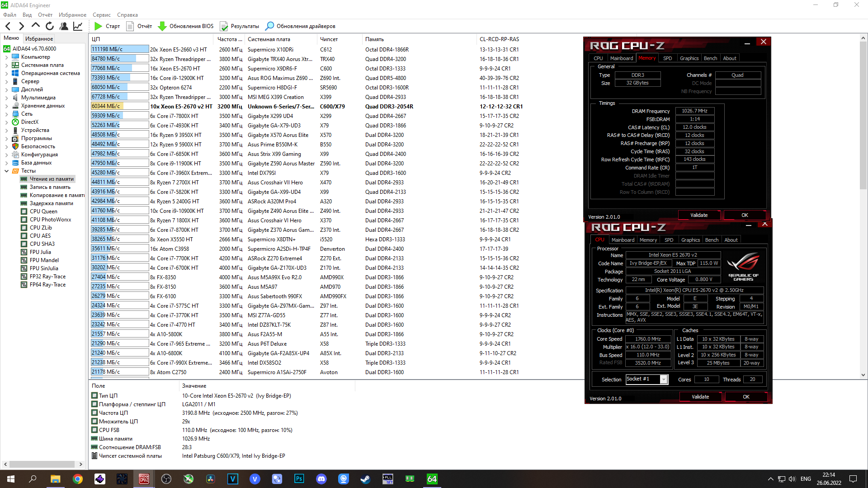Expand the Хранение данных tree node
The image size is (868, 488).
pos(6,106)
